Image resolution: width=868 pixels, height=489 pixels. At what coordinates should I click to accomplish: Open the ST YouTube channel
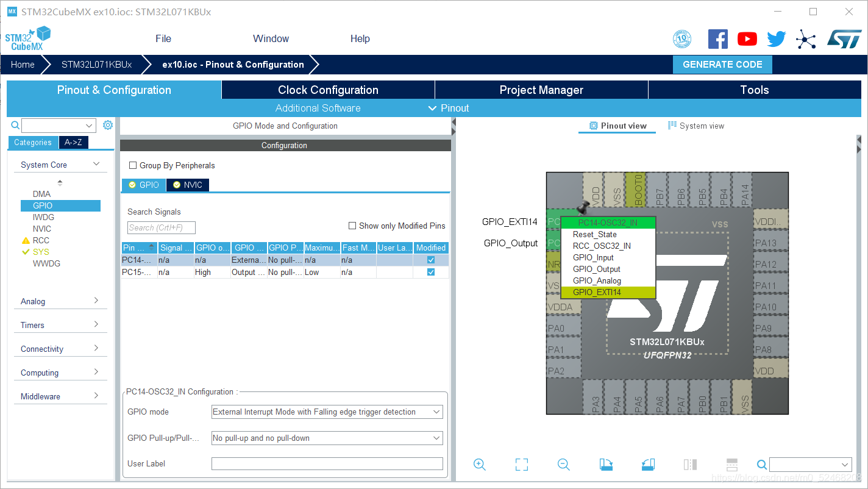[x=747, y=39]
